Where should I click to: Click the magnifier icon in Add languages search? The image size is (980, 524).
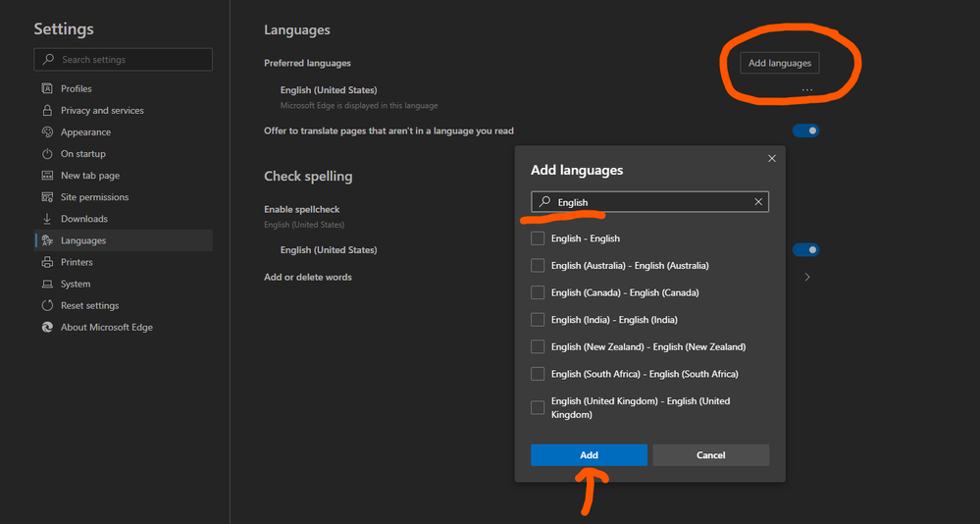pos(545,201)
